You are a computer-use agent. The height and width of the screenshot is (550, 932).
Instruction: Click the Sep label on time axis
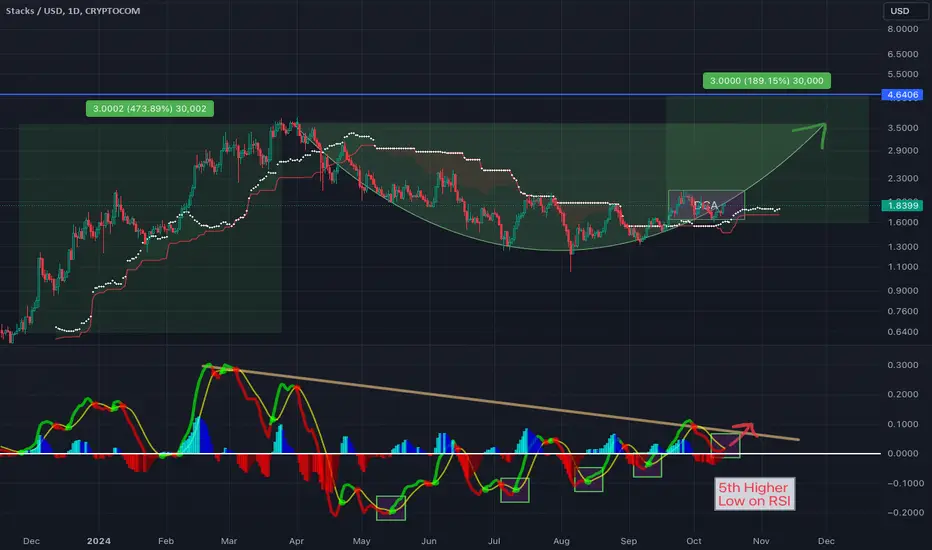(628, 540)
